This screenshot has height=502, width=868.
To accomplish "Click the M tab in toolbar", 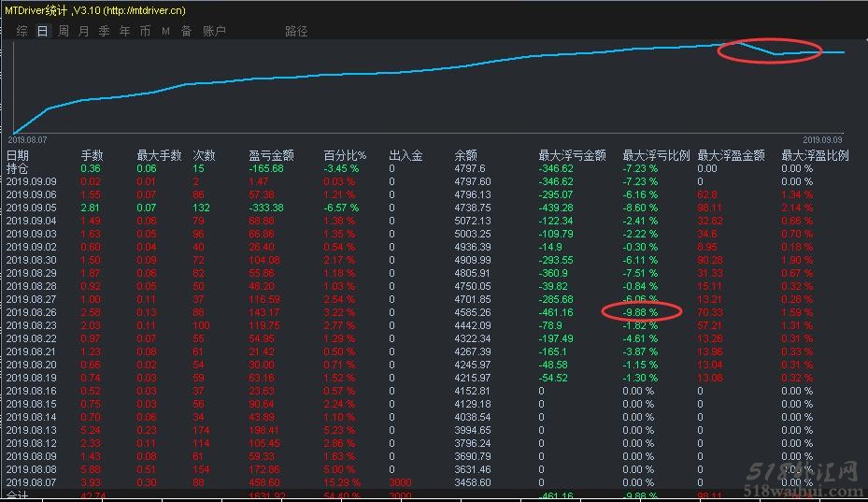I will 165,31.
